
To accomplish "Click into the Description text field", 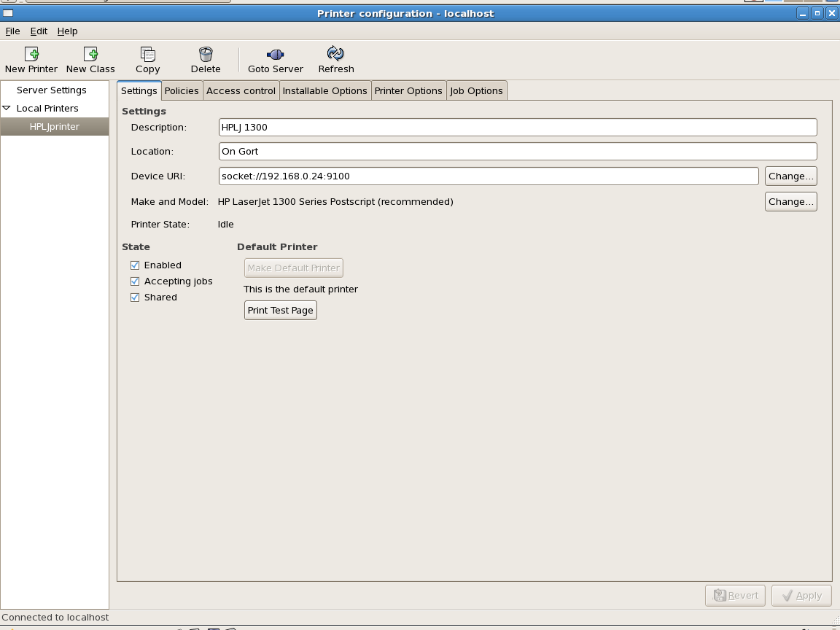I will coord(517,128).
